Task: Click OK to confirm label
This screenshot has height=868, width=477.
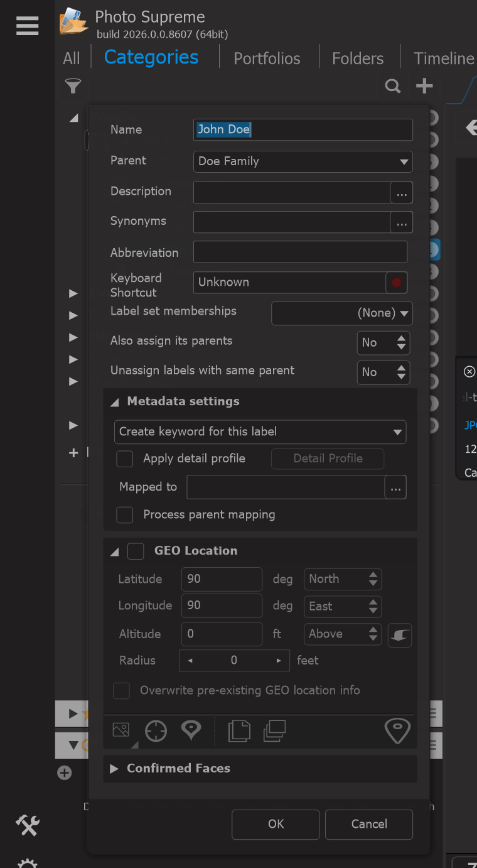Action: pos(276,825)
